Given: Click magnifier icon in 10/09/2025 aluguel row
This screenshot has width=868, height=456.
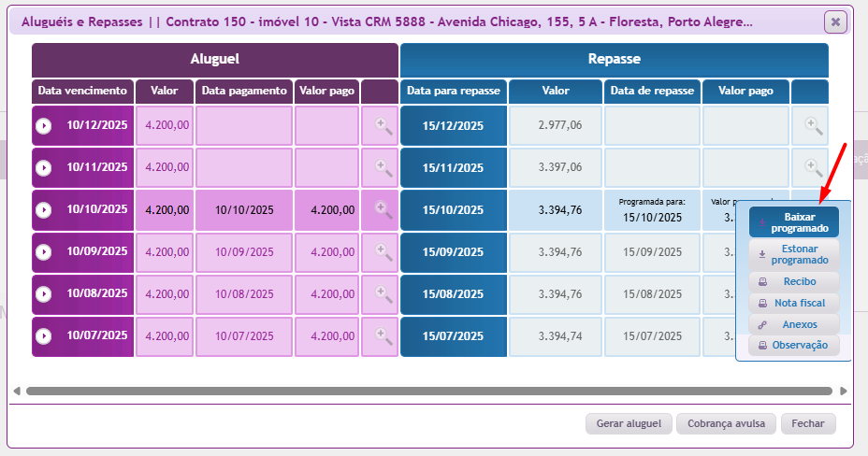Looking at the screenshot, I should pyautogui.click(x=383, y=251).
